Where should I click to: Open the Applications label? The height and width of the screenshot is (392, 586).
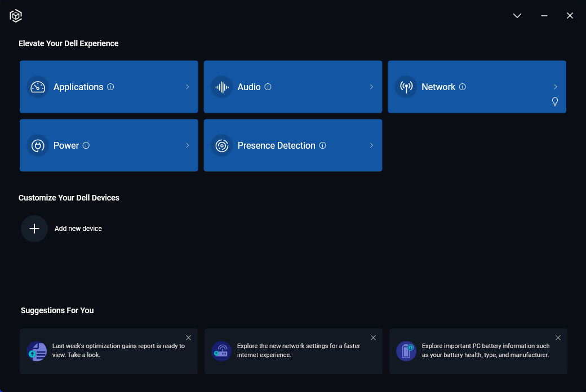click(78, 87)
